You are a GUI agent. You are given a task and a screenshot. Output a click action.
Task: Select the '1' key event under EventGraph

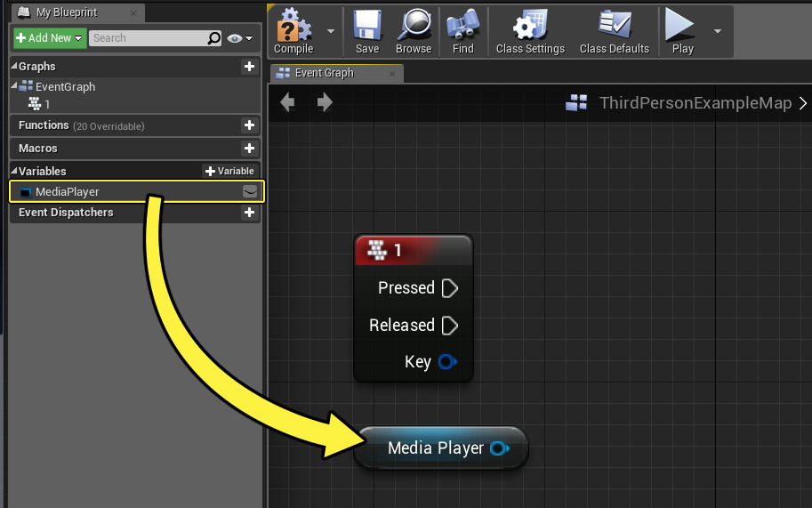coord(40,104)
